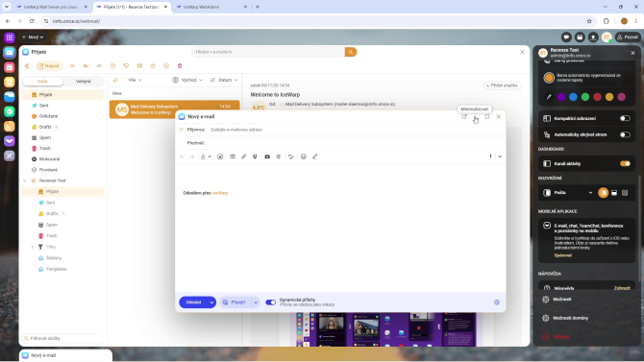644x362 pixels.
Task: Open the Výchozí view dropdown
Action: [187, 80]
